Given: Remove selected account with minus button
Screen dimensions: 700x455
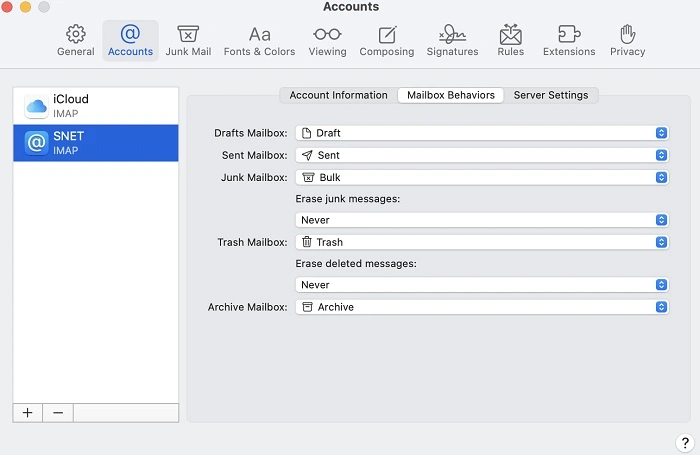Looking at the screenshot, I should pos(58,413).
